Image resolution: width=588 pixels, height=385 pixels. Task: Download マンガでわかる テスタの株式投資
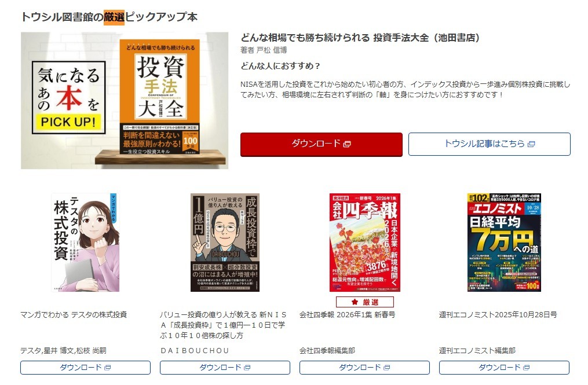pyautogui.click(x=86, y=368)
